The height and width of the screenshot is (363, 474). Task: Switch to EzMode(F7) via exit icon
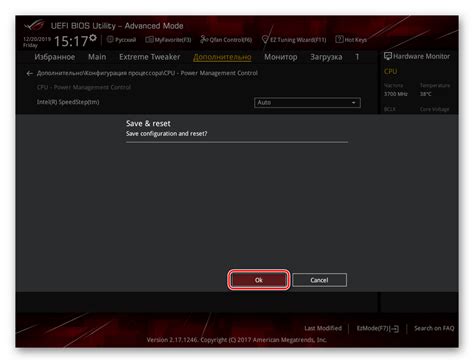(394, 329)
